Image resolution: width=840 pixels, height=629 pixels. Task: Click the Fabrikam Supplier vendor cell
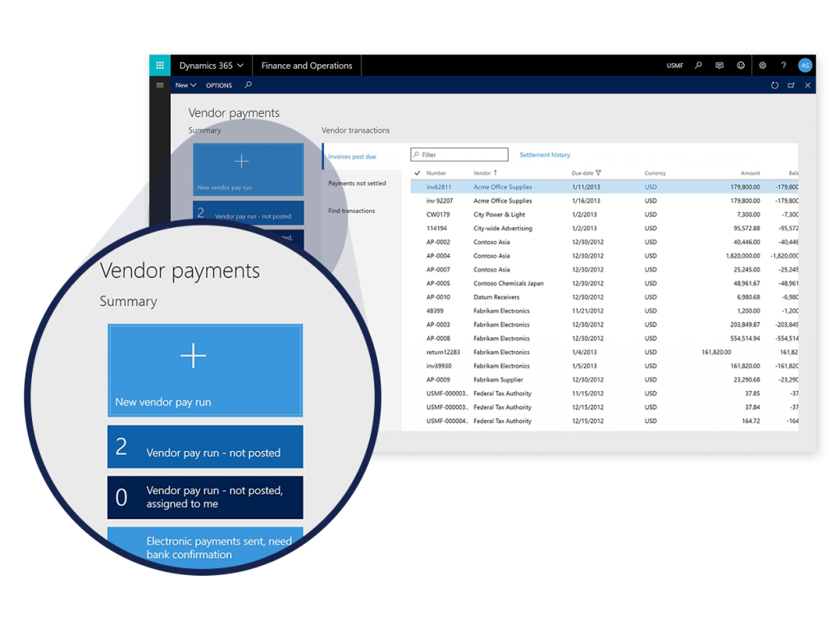498,380
